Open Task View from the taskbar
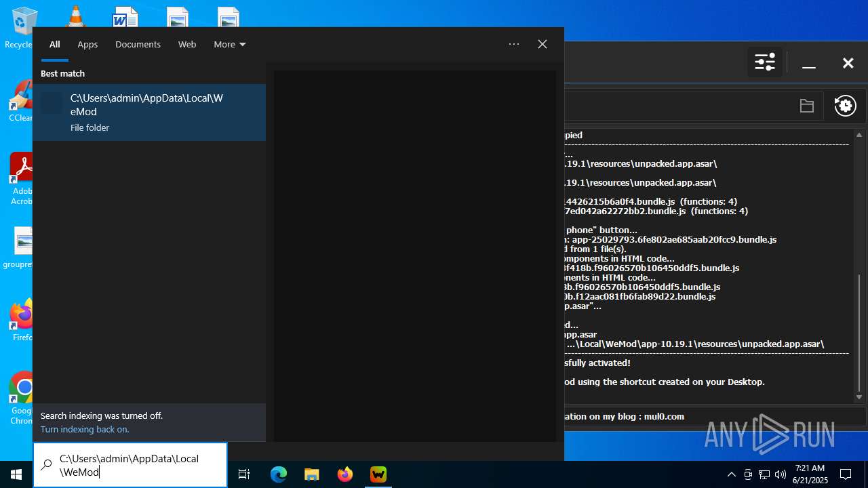Screen dimensions: 868x488 click(x=244, y=474)
